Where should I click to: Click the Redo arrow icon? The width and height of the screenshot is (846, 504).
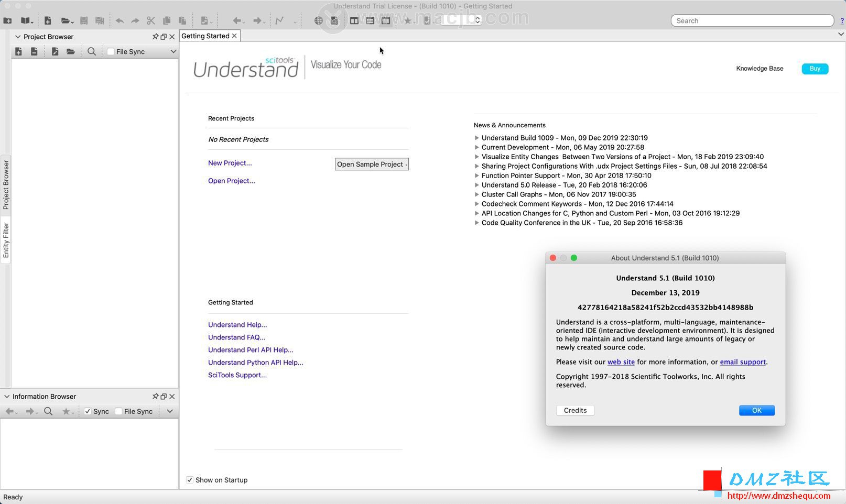[x=135, y=21]
